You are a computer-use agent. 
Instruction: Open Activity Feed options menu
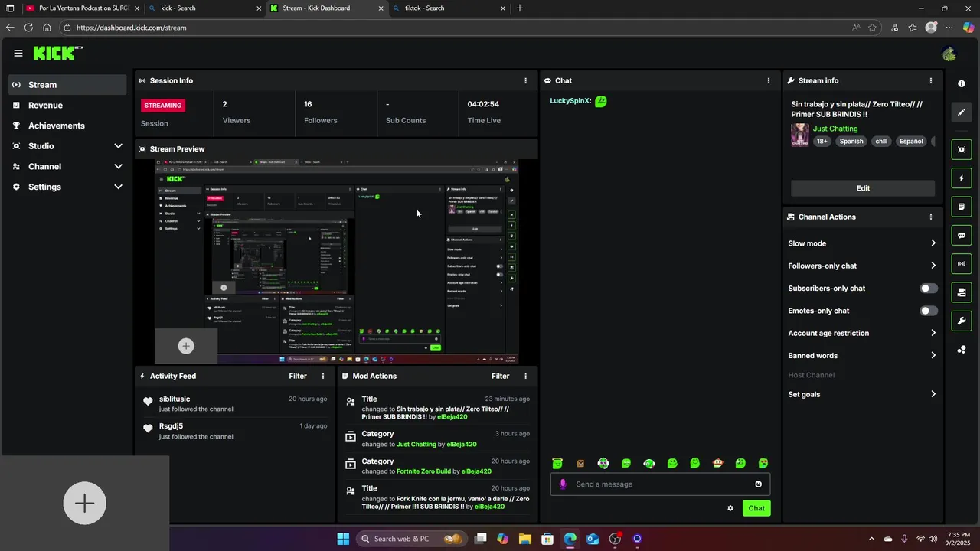click(323, 376)
